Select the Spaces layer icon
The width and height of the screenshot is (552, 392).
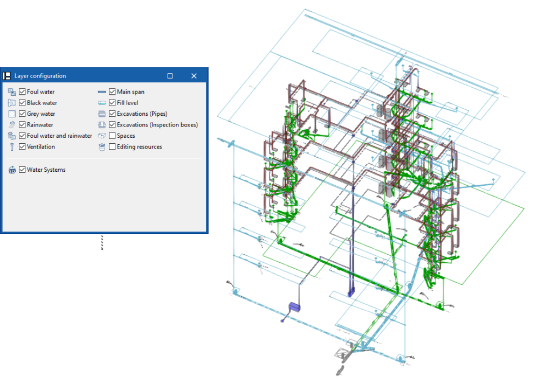102,135
